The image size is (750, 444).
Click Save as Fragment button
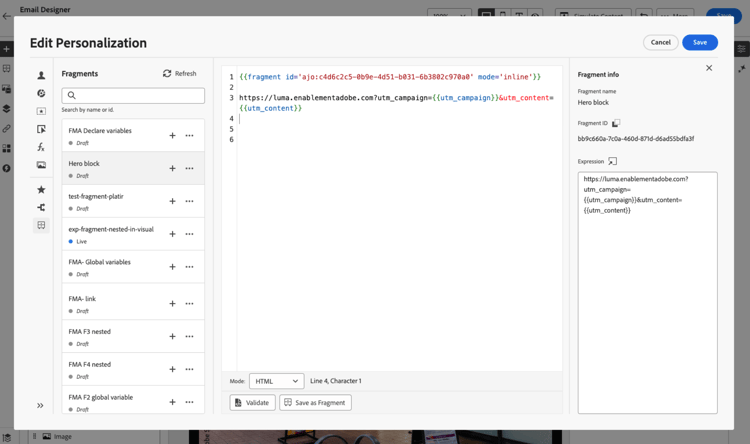pyautogui.click(x=315, y=402)
